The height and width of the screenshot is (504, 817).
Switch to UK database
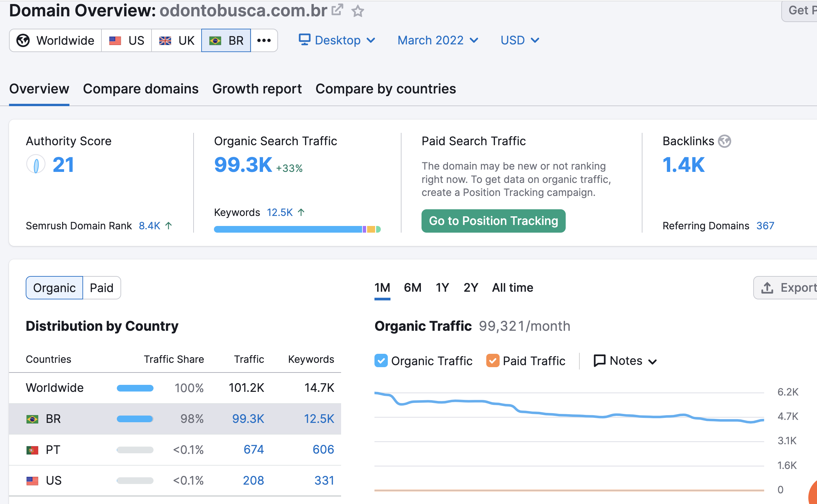click(x=177, y=40)
